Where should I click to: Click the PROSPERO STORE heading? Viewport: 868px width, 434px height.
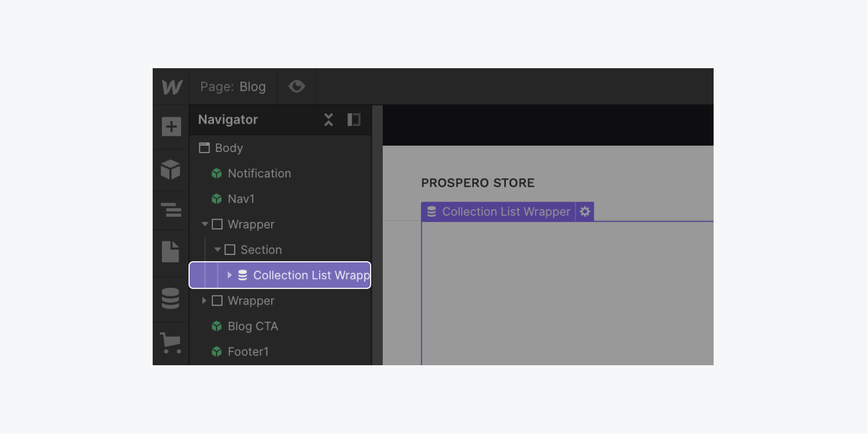coord(478,183)
